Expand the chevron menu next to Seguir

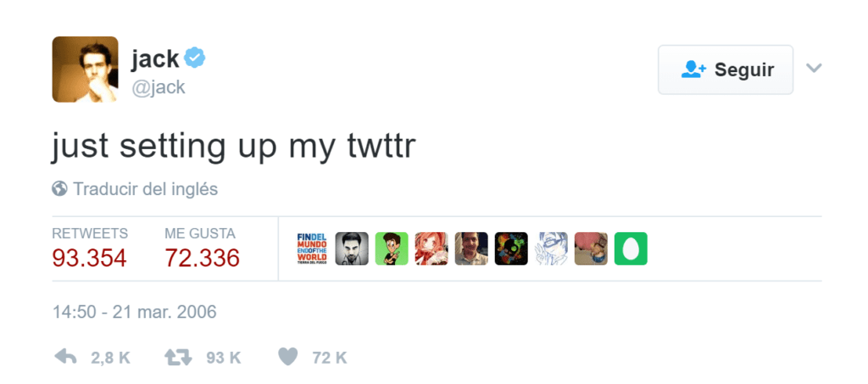click(814, 68)
